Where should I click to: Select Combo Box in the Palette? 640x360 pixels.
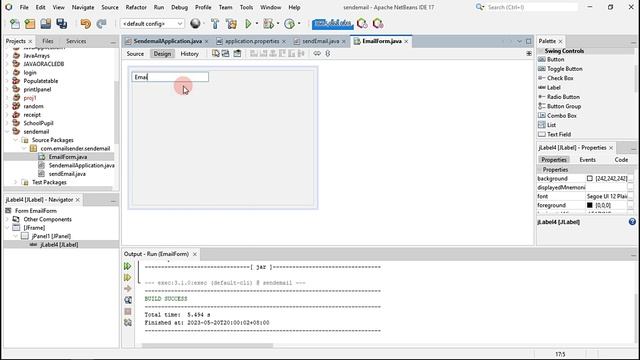(x=562, y=116)
